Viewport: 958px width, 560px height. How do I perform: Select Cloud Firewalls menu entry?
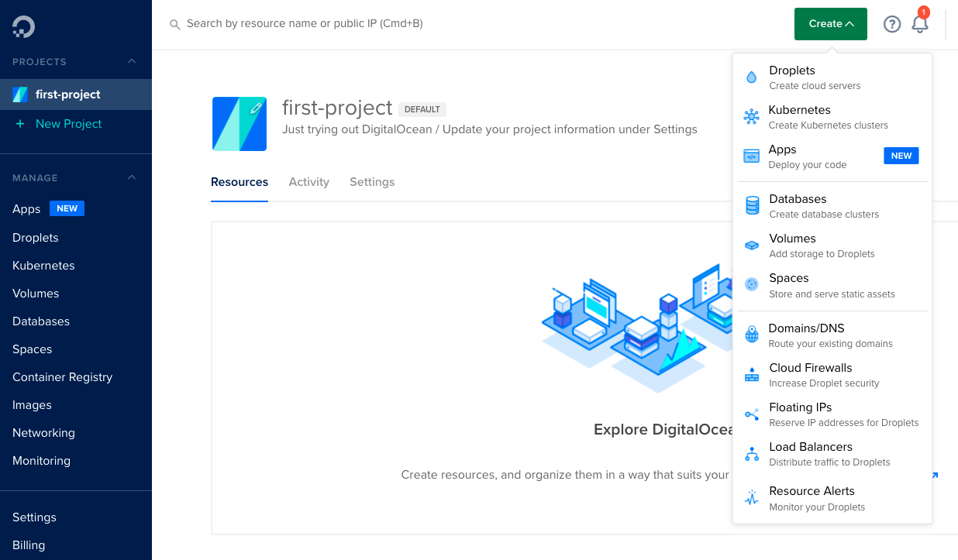(x=832, y=375)
